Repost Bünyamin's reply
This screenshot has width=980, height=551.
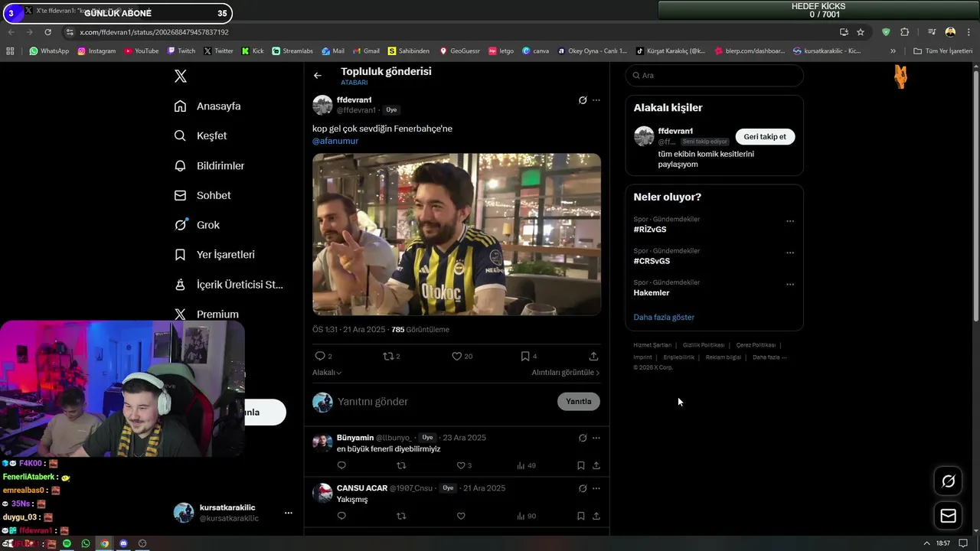click(401, 465)
